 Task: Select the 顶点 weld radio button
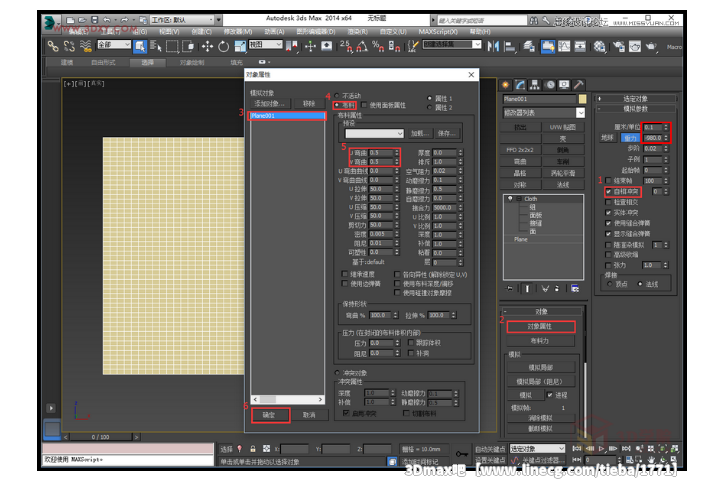point(609,284)
